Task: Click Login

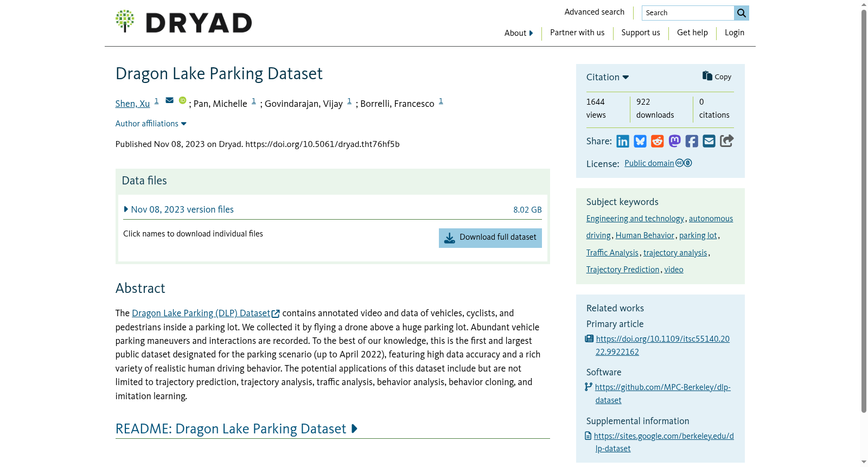Action: tap(735, 33)
